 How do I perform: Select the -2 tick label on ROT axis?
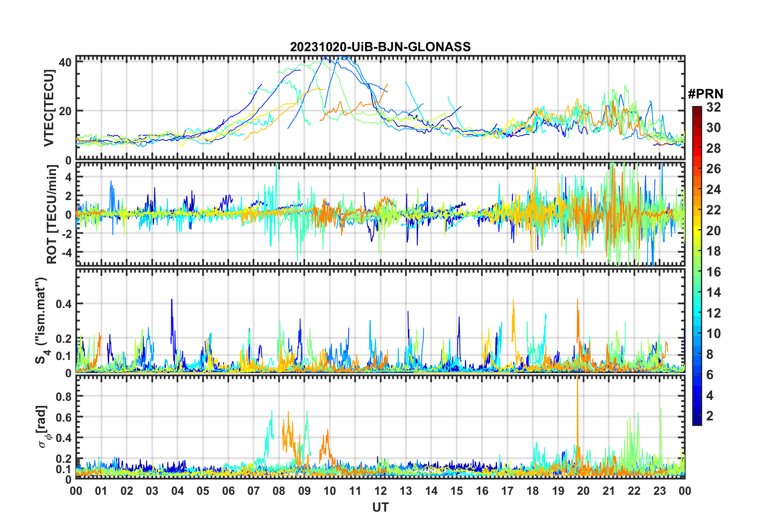pyautogui.click(x=66, y=233)
